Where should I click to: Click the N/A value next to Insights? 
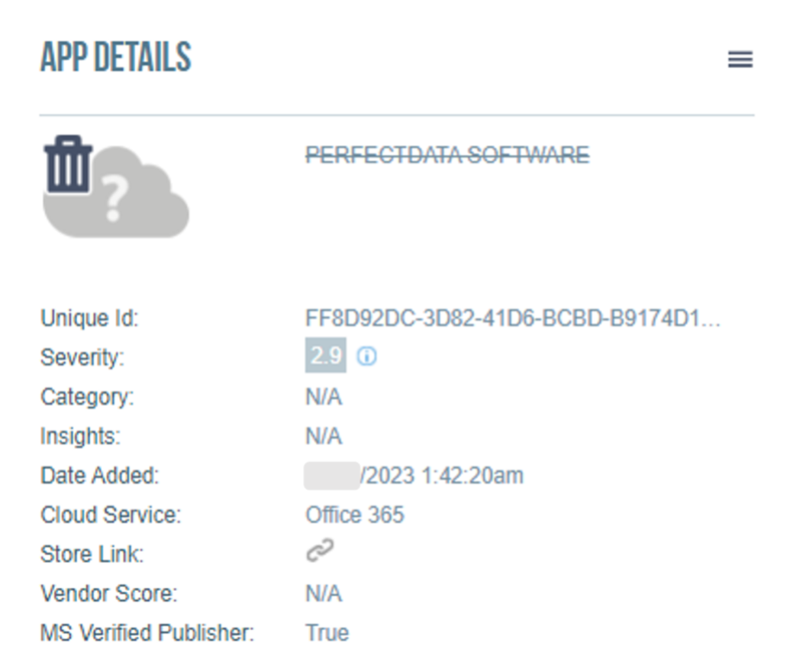[x=324, y=437]
